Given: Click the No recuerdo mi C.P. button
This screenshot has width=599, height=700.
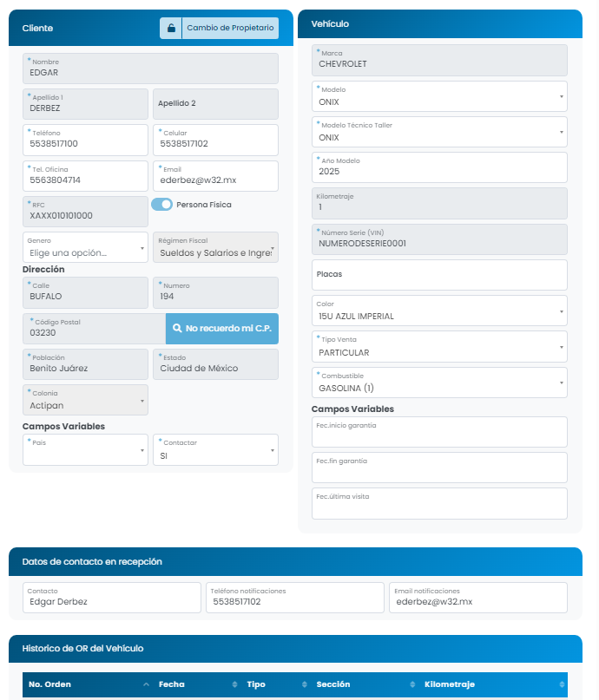Looking at the screenshot, I should pos(222,329).
